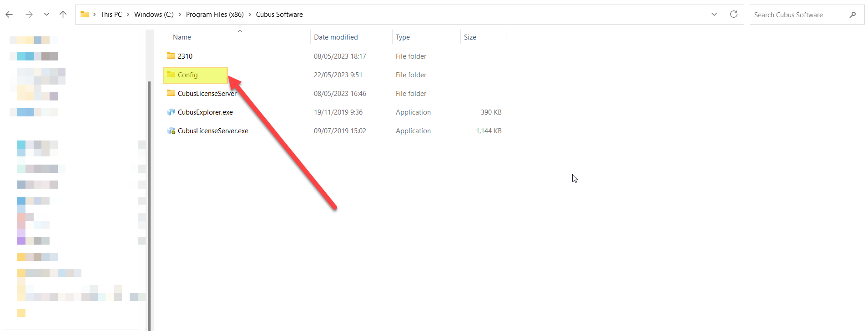The height and width of the screenshot is (331, 868).
Task: Click the search magnifier icon
Action: pyautogui.click(x=853, y=15)
